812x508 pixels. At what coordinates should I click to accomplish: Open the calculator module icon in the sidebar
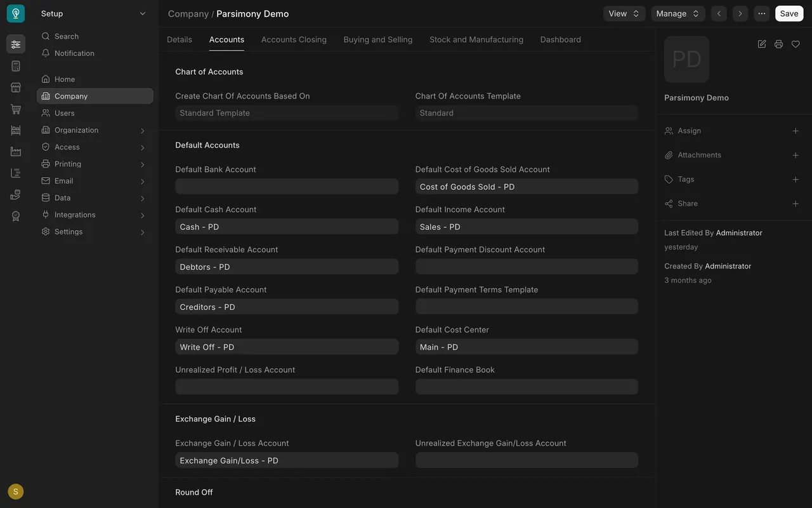point(16,66)
